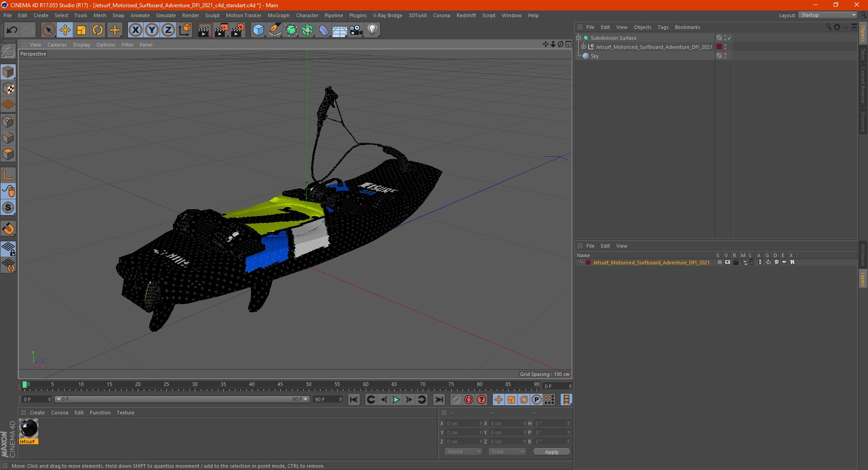
Task: Open the spline Pen tool
Action: [275, 30]
